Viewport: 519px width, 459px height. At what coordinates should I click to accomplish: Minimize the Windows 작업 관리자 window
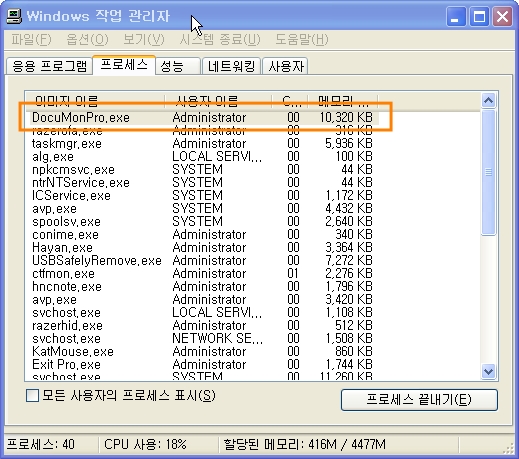(456, 16)
